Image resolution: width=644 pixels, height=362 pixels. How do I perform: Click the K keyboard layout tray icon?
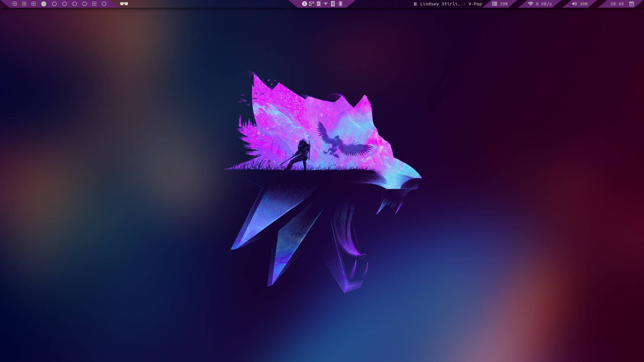point(319,4)
